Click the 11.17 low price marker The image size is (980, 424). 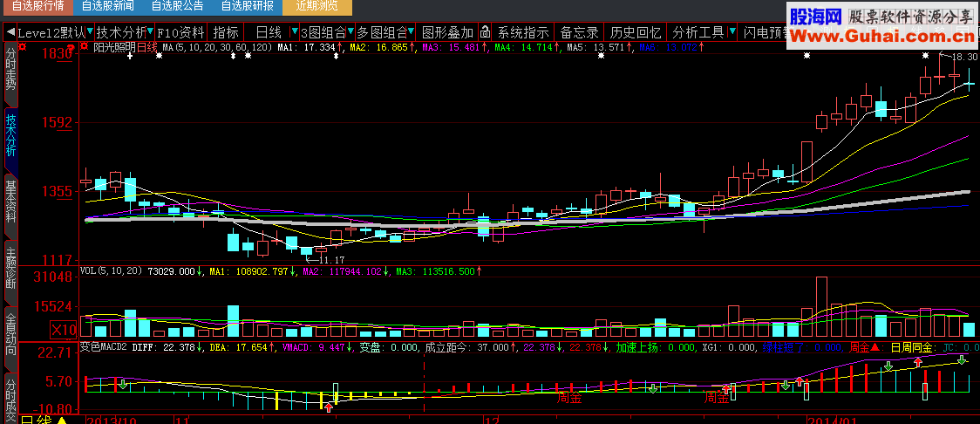331,259
